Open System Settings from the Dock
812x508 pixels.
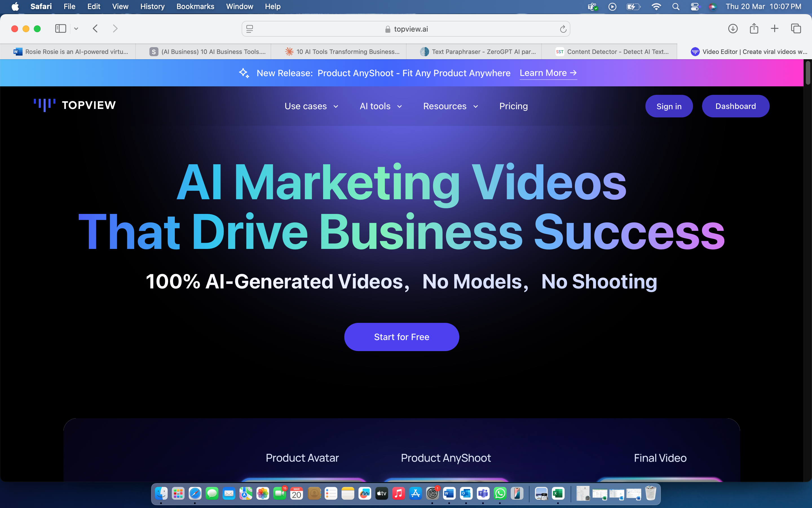[x=432, y=493]
